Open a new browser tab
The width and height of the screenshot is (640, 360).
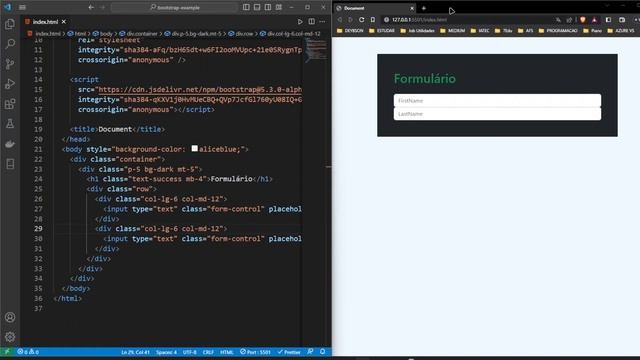[x=424, y=8]
